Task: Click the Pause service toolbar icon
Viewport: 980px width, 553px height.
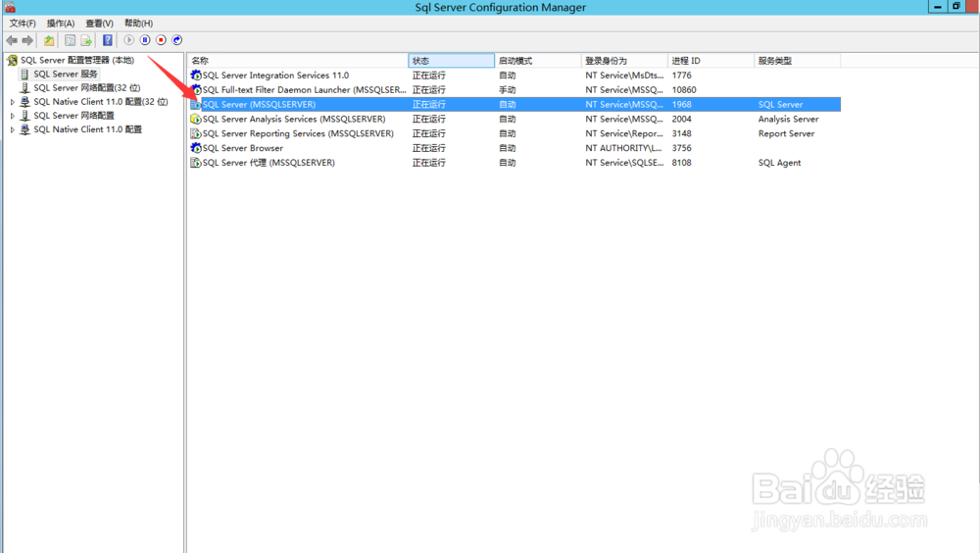Action: pyautogui.click(x=145, y=40)
